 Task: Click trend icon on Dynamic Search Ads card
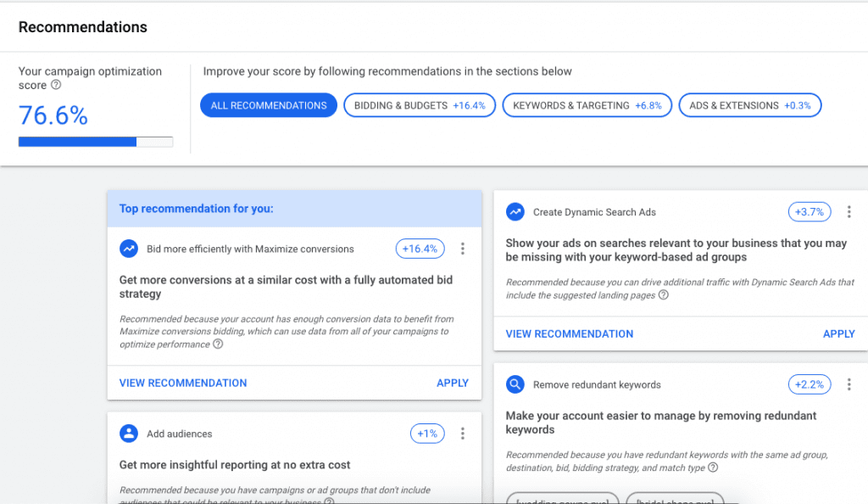point(515,211)
